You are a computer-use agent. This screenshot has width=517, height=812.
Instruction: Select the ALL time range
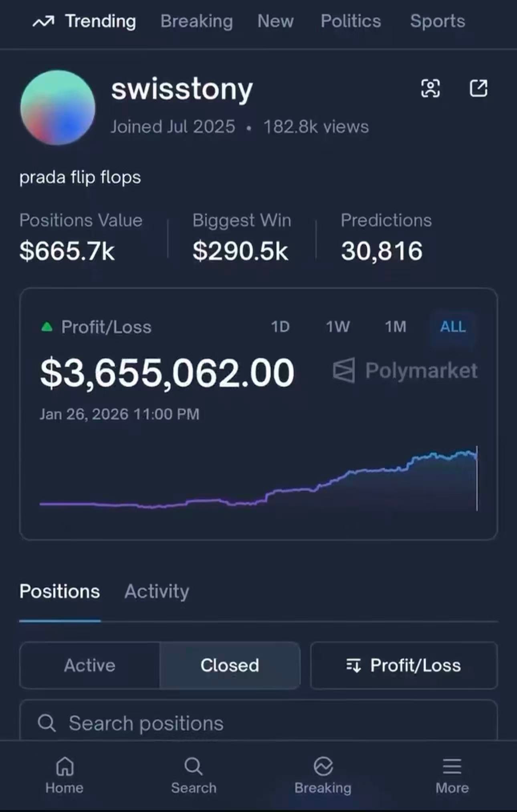453,327
